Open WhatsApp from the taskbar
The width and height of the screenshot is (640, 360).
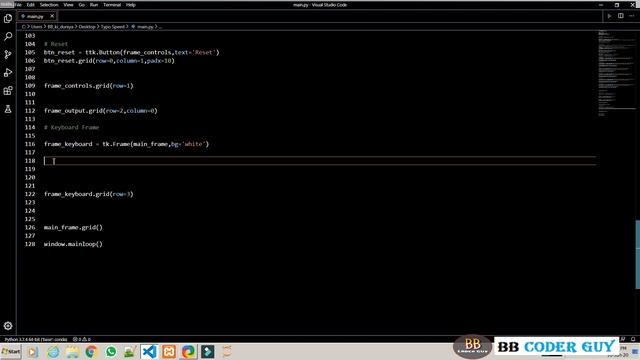(x=111, y=351)
